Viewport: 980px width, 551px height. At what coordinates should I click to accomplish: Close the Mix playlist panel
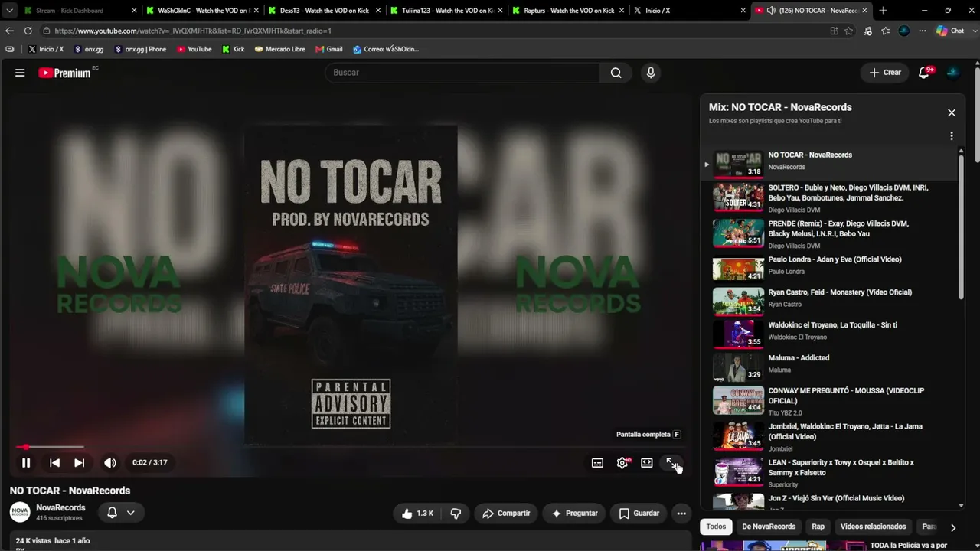coord(952,112)
